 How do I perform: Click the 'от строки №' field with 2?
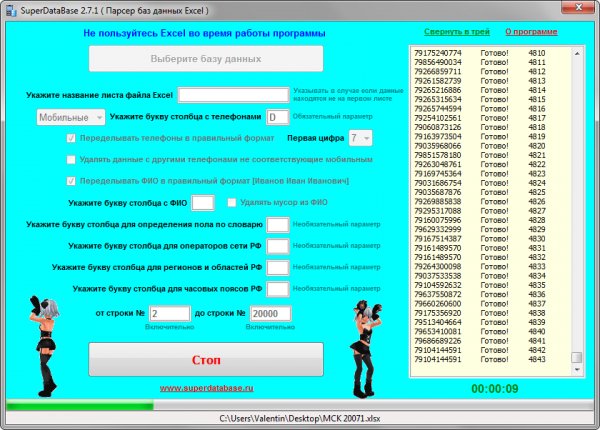tap(170, 313)
